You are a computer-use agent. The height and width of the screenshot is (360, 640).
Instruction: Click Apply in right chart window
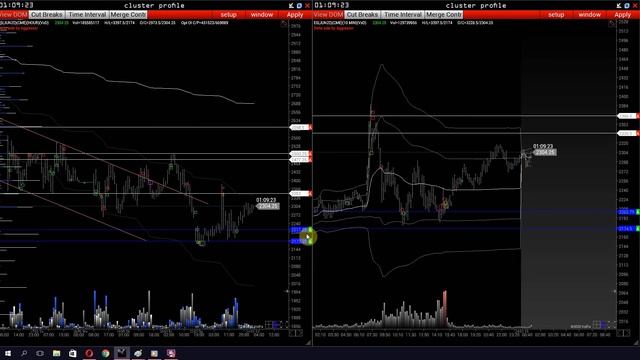coord(622,15)
